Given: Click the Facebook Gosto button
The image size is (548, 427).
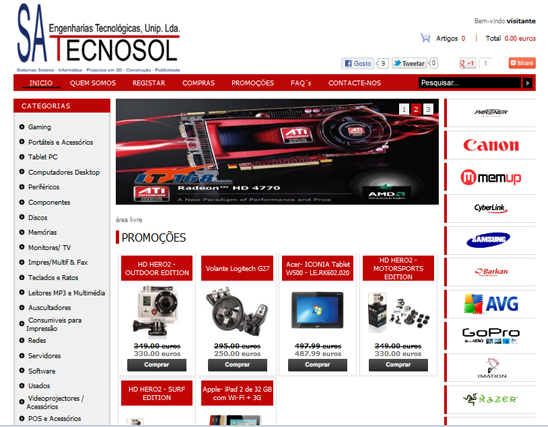Looking at the screenshot, I should pos(358,63).
